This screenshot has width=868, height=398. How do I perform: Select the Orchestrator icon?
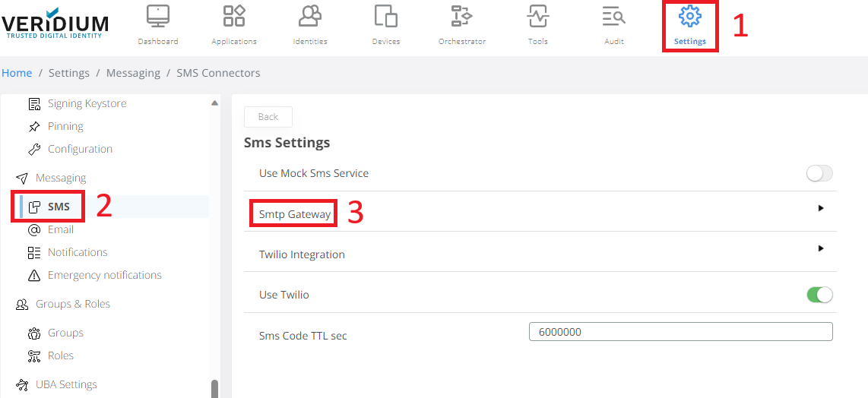461,17
